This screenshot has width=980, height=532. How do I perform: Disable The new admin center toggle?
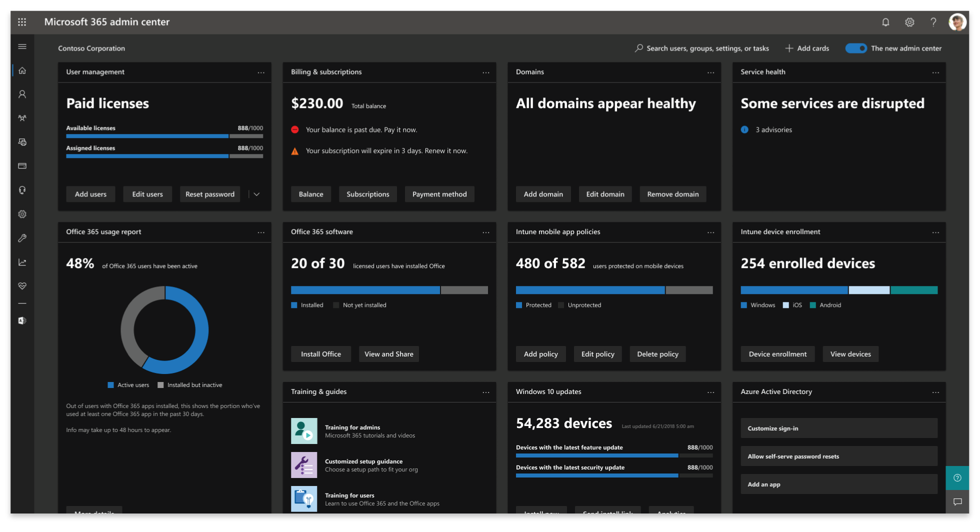coord(856,48)
